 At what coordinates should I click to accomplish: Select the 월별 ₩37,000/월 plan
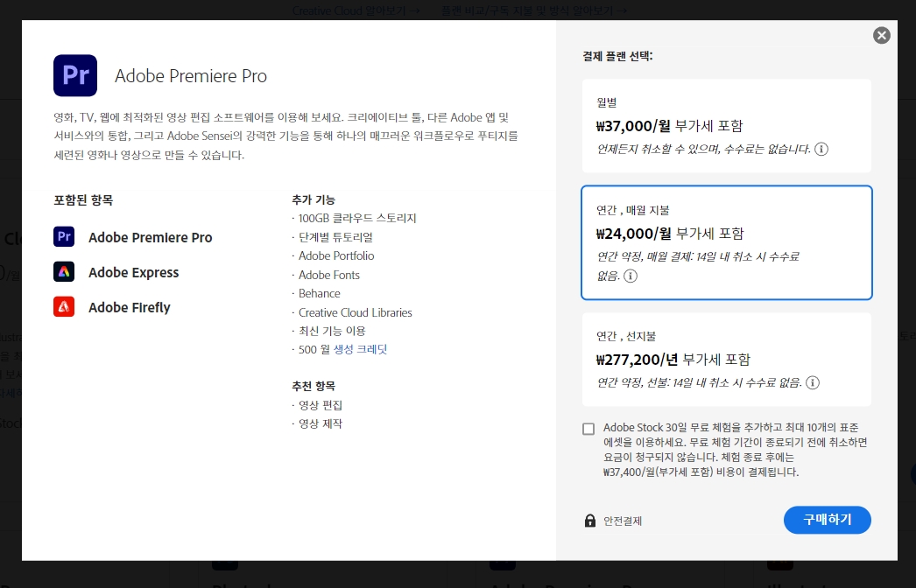click(727, 125)
